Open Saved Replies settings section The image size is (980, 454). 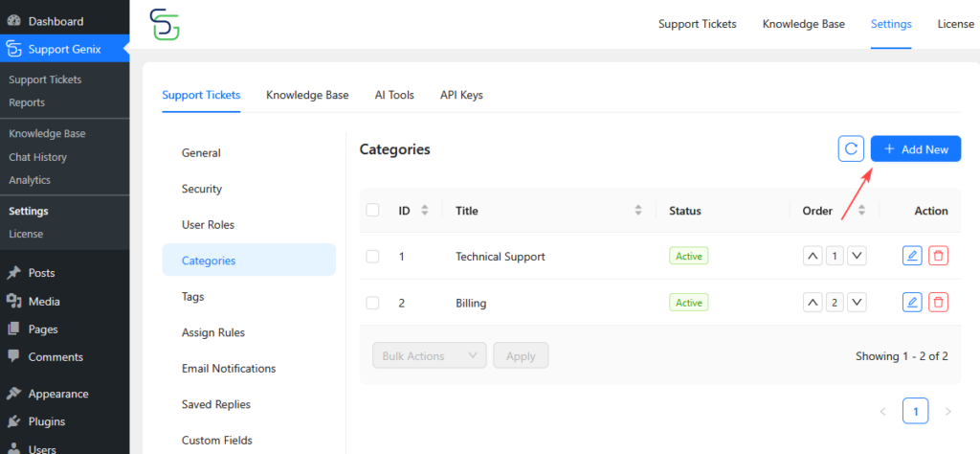tap(249, 404)
